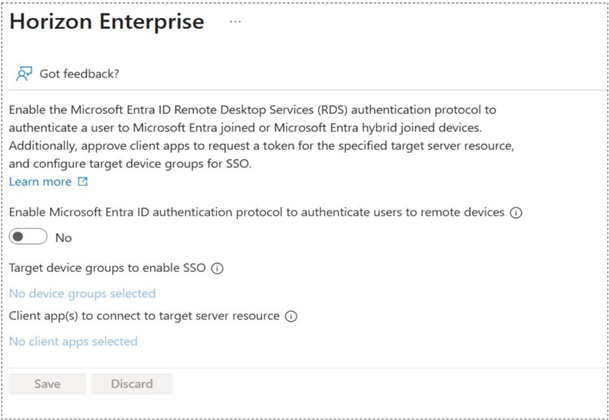Click the Enable Microsoft Entra ID authentication label
This screenshot has width=609, height=420.
[256, 212]
